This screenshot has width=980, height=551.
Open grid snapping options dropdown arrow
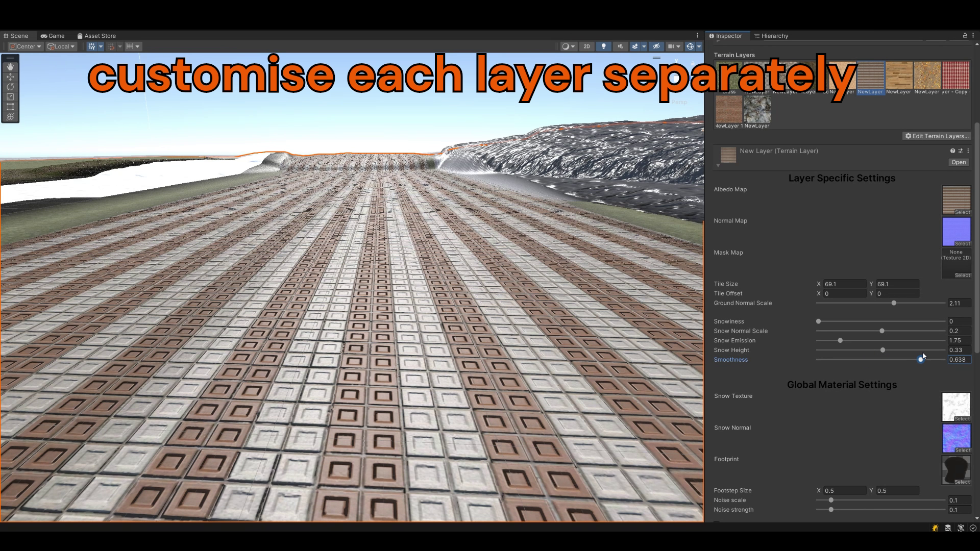[120, 46]
